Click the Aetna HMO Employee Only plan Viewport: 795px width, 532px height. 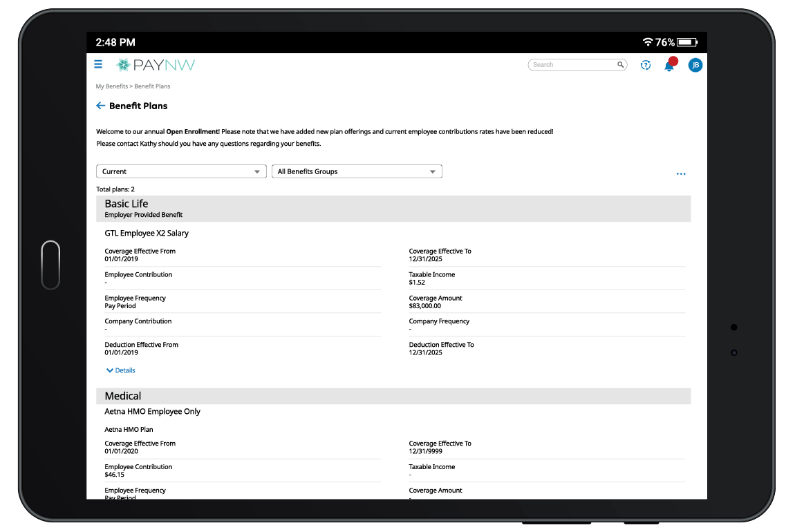point(151,411)
